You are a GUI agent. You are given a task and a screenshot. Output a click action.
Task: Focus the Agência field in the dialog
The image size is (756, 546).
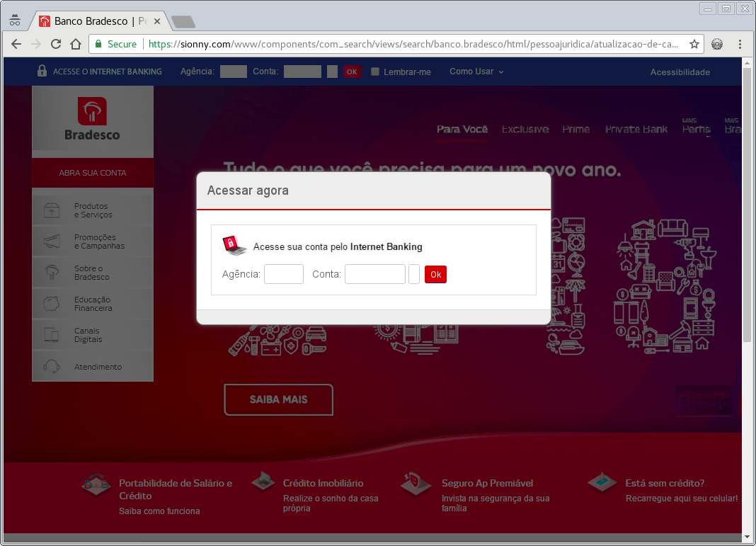click(283, 274)
